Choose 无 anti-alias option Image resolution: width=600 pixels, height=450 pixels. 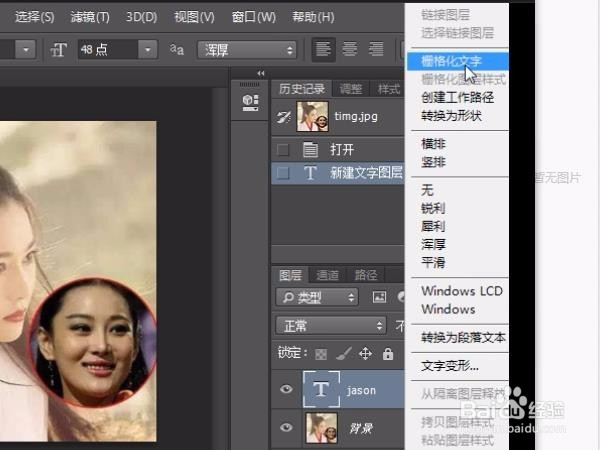[x=458, y=190]
